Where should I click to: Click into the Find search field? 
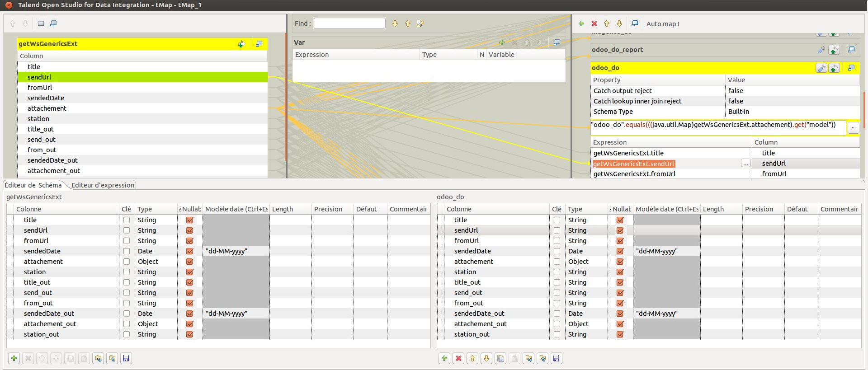pos(349,23)
